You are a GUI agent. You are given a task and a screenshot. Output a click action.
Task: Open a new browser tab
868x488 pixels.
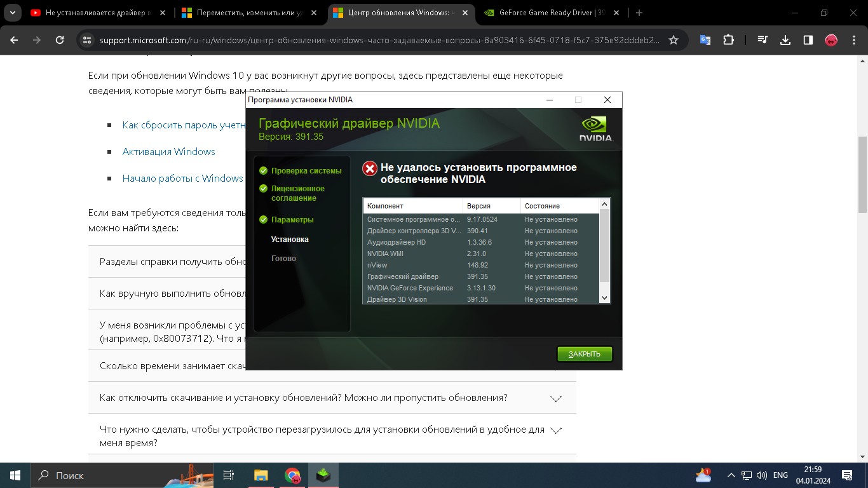point(639,13)
